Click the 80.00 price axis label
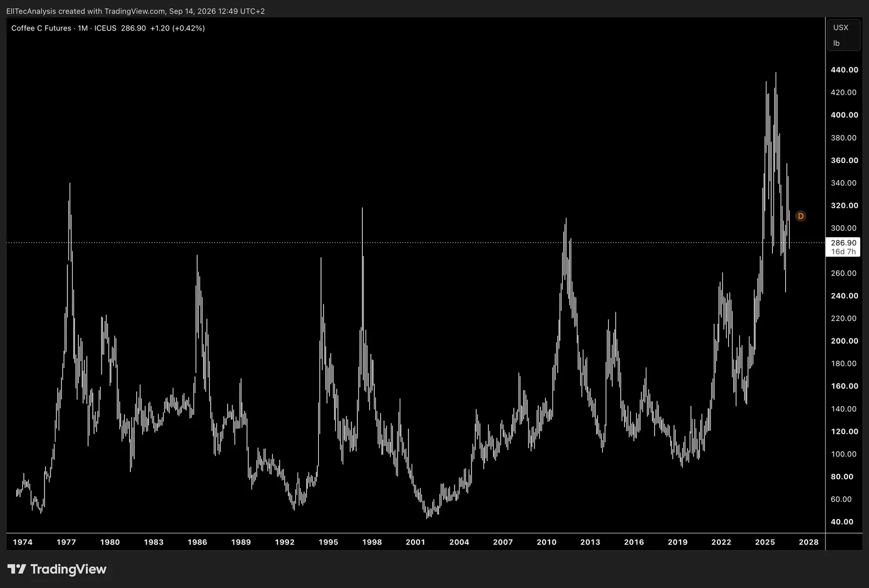 coord(842,477)
